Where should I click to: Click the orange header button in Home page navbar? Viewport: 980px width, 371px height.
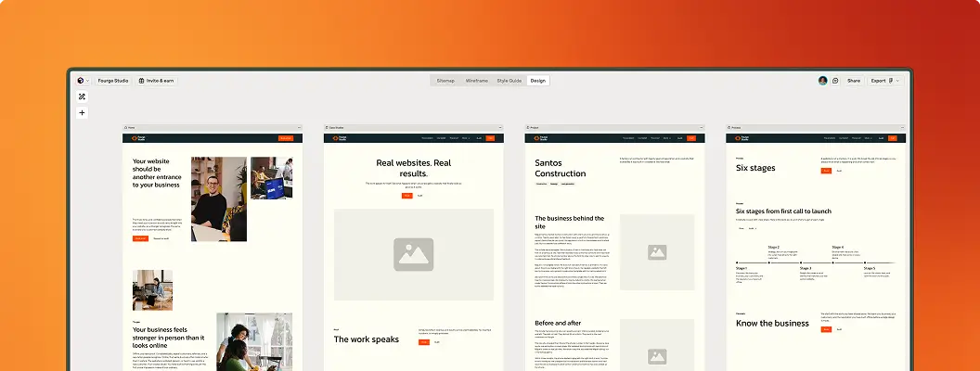pos(286,138)
